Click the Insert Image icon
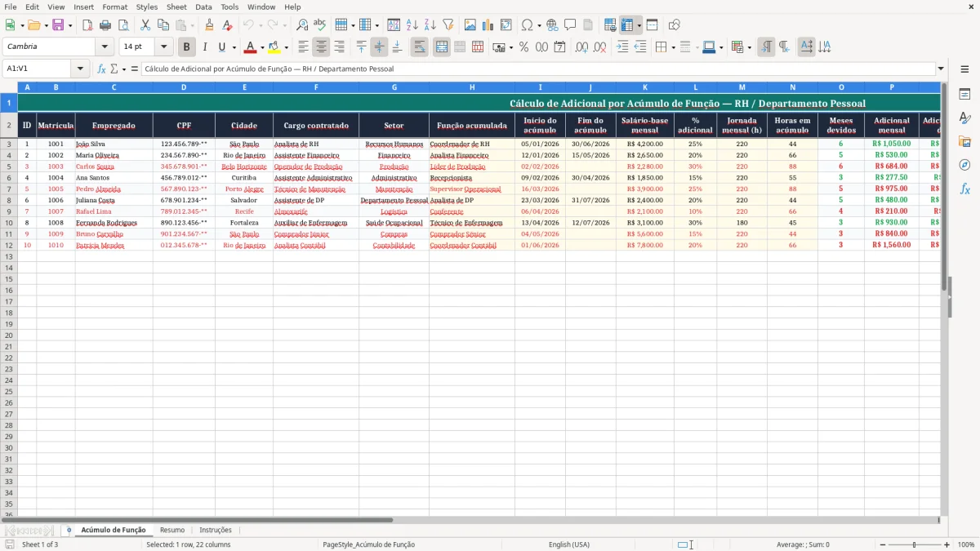Screen dimensions: 980x551 470,25
